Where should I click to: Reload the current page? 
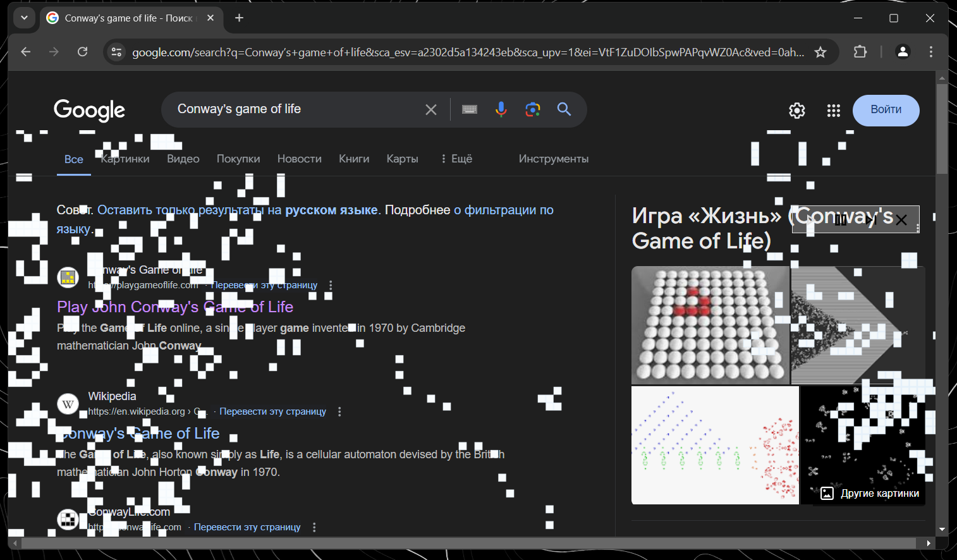click(x=82, y=52)
